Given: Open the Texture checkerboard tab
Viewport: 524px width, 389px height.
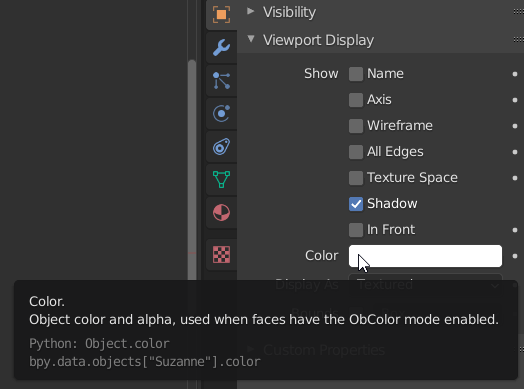Looking at the screenshot, I should point(221,254).
